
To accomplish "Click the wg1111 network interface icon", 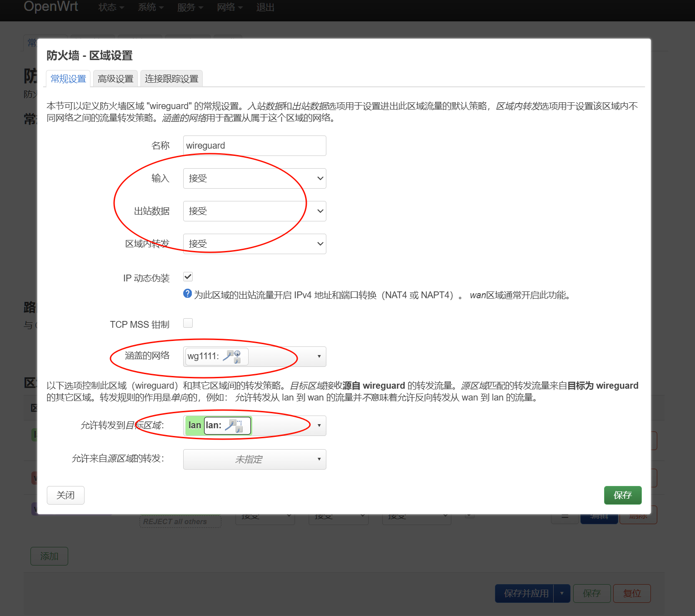I will pos(232,356).
